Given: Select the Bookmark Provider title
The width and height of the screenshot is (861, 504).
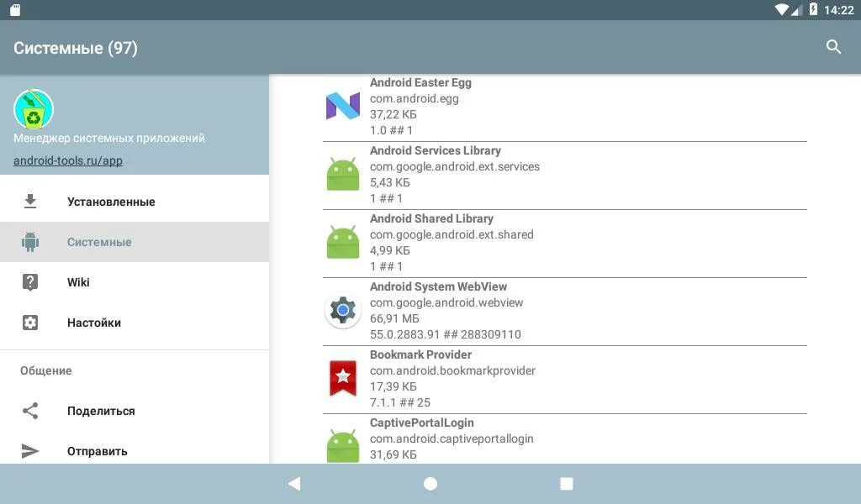Looking at the screenshot, I should click(420, 354).
